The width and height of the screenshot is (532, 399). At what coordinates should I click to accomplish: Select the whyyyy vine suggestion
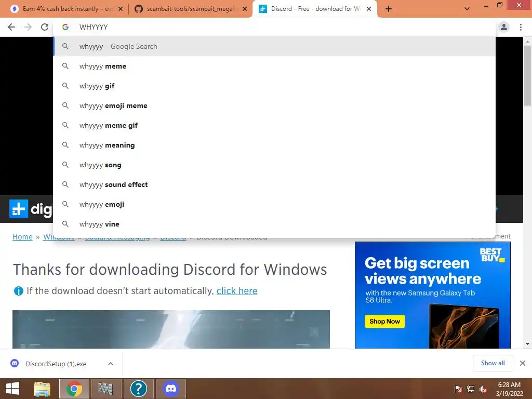[274, 224]
